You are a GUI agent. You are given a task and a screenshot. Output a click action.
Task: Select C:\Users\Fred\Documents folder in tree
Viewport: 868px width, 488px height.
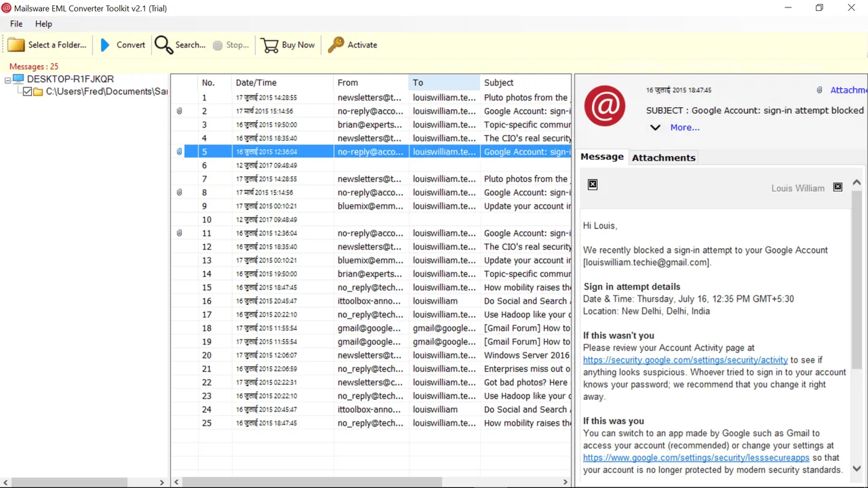tap(106, 91)
